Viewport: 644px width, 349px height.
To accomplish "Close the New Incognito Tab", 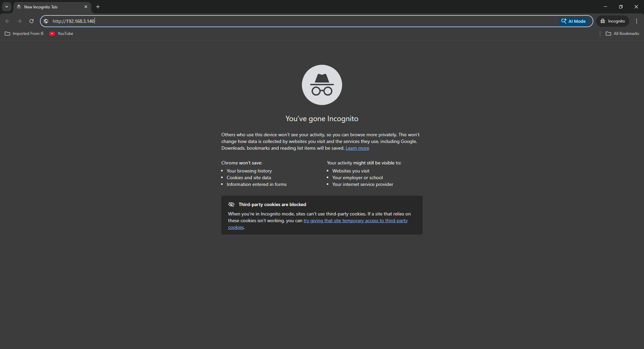I will coord(86,7).
